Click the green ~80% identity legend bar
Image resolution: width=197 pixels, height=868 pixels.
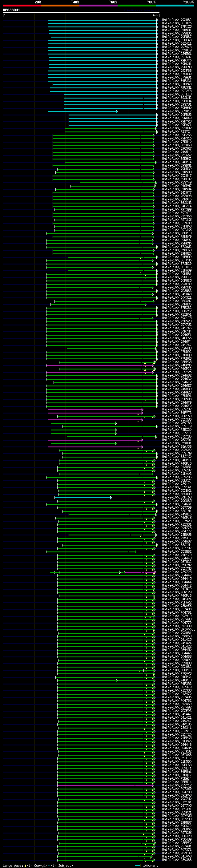(x=137, y=6)
